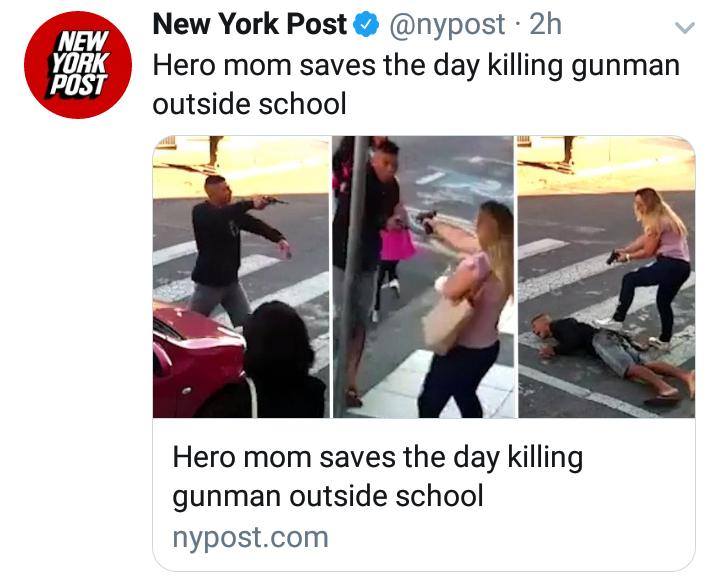Viewport: 720px width, 588px height.
Task: Click the dark-haired bystander in left image
Action: coord(284,359)
